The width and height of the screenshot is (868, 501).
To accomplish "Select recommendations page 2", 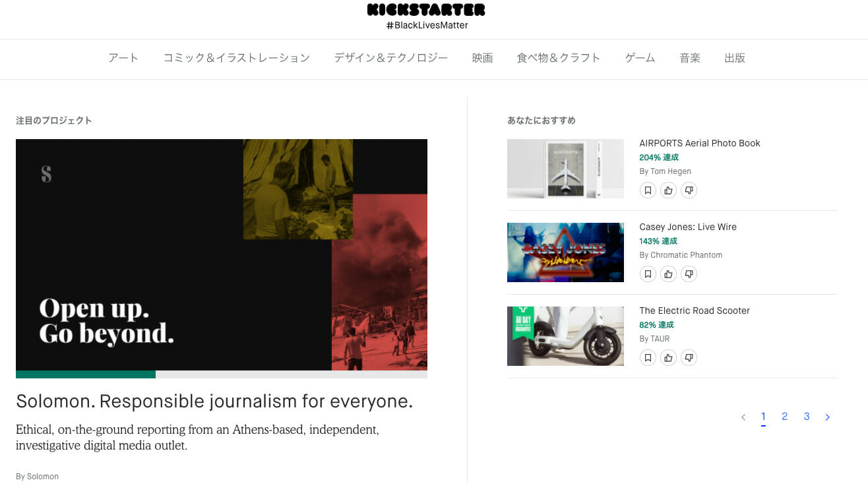I will coord(784,417).
